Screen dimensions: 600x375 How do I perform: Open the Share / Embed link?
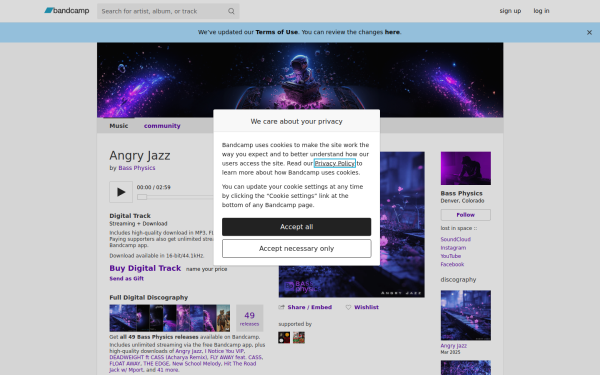coord(310,307)
